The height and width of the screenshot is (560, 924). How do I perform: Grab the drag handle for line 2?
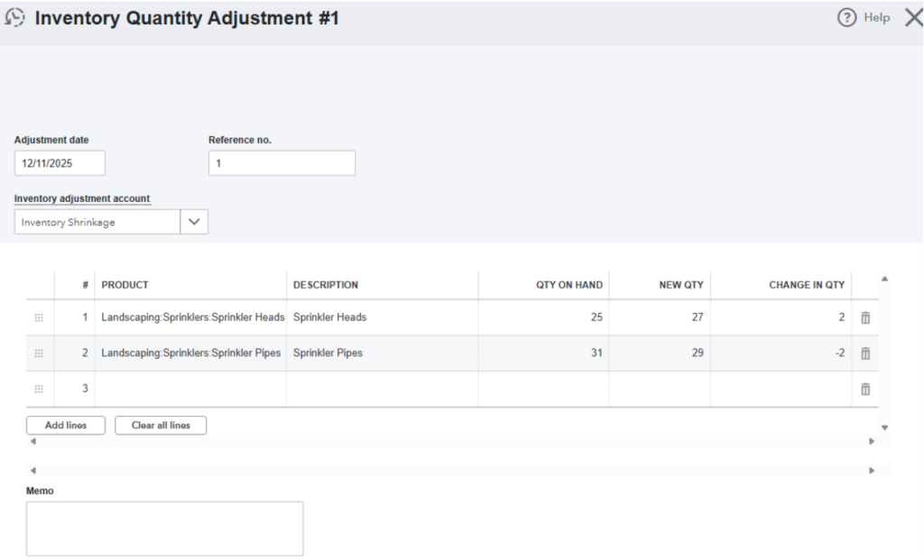pyautogui.click(x=39, y=353)
